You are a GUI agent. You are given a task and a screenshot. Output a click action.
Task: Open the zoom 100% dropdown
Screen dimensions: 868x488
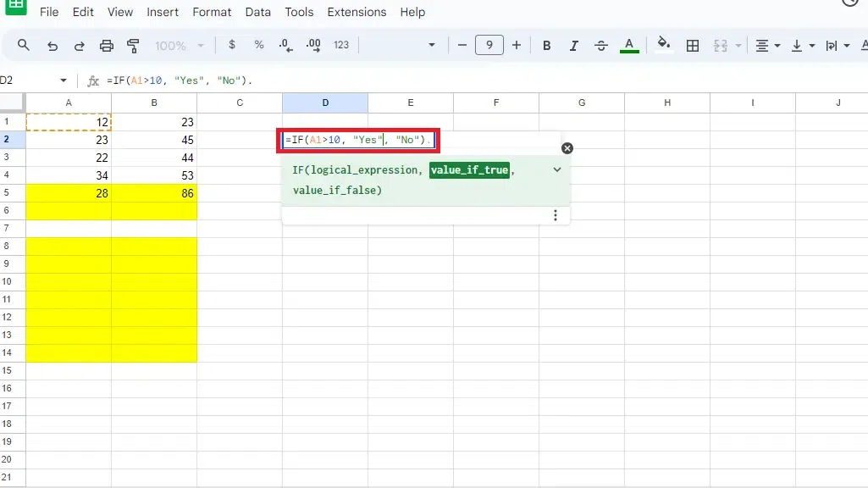coord(179,46)
